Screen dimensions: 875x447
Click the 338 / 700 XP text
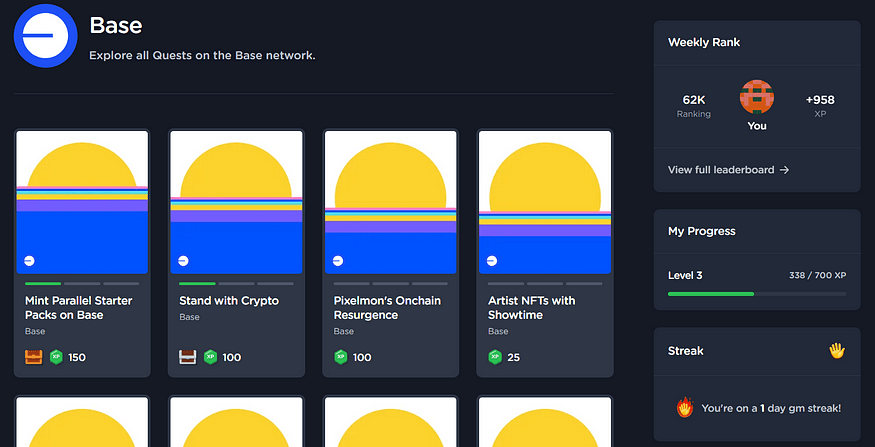[x=818, y=276]
